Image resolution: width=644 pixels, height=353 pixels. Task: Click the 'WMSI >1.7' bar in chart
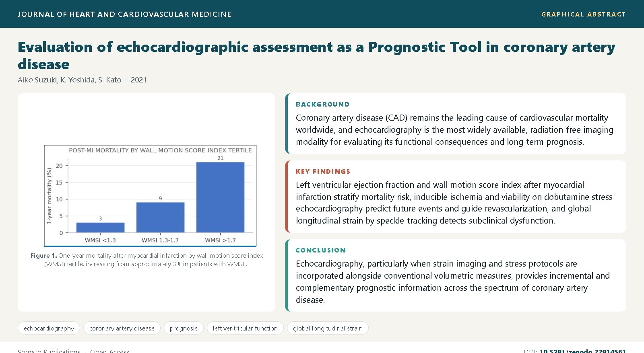coord(220,197)
